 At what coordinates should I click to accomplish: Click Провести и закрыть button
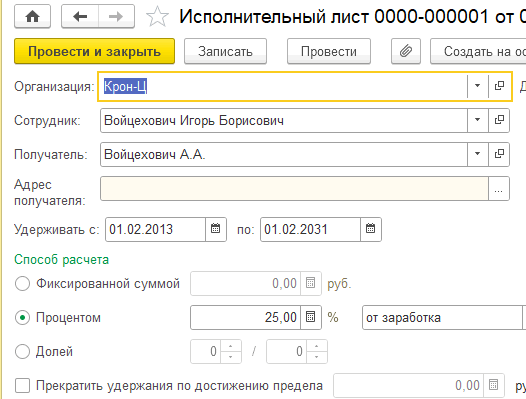(94, 51)
